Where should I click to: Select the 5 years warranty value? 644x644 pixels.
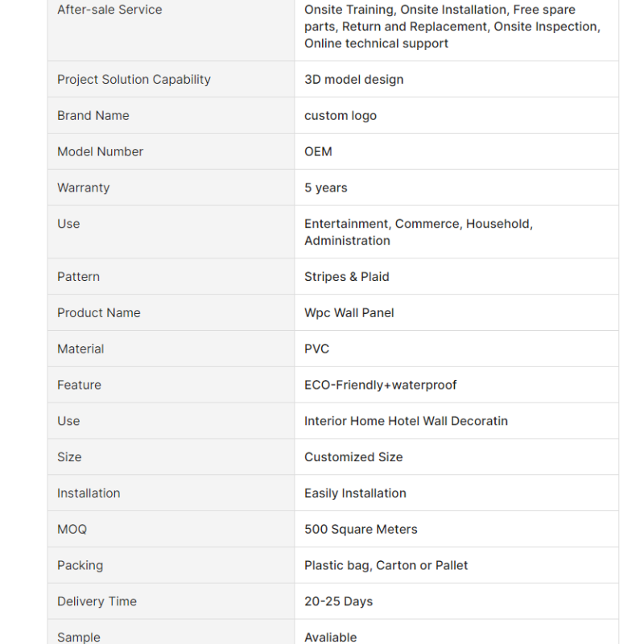[x=326, y=188]
